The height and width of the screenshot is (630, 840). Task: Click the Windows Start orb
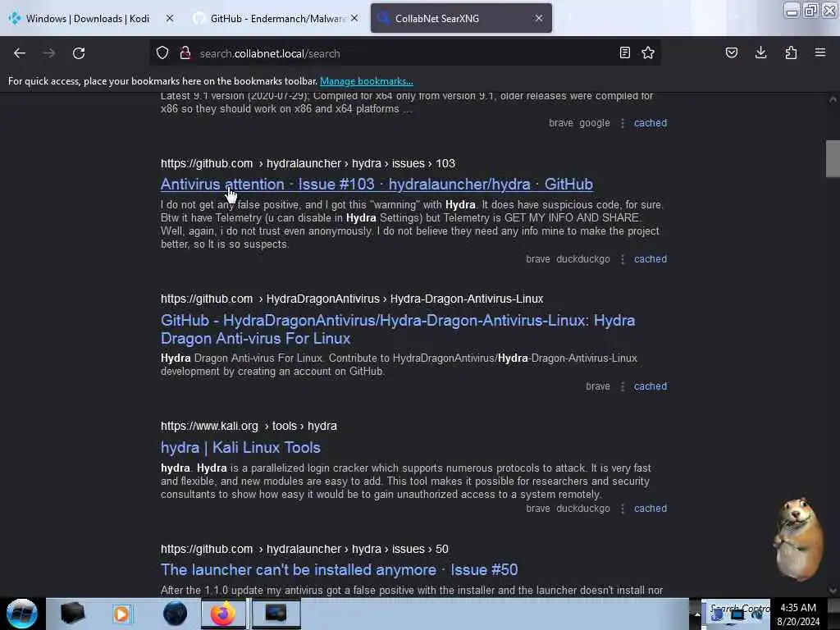click(x=22, y=614)
